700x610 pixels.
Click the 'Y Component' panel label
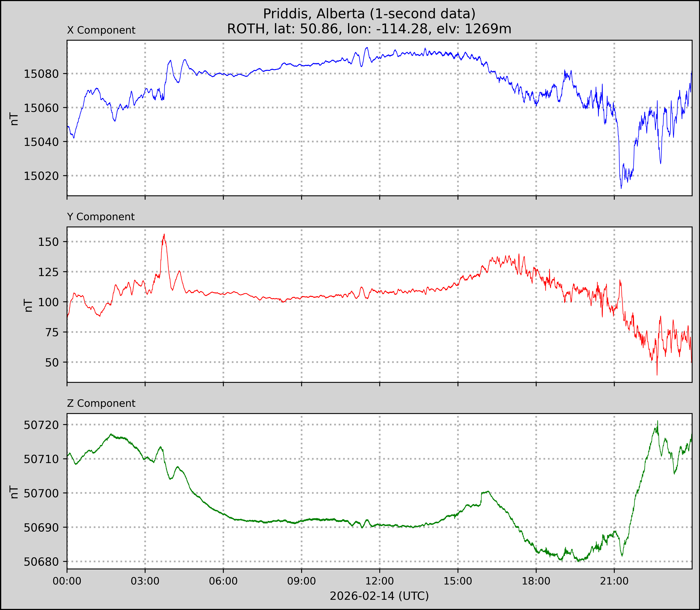click(x=101, y=217)
